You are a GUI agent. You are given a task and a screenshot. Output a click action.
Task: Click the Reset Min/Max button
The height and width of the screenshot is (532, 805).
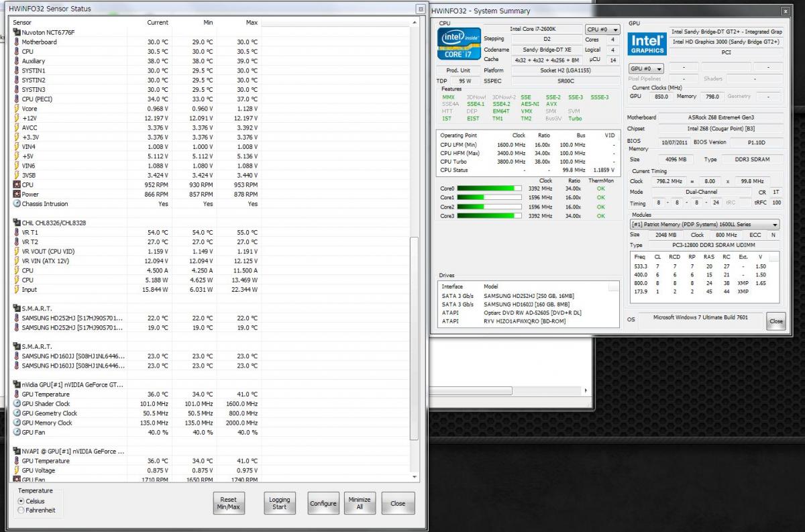click(229, 503)
